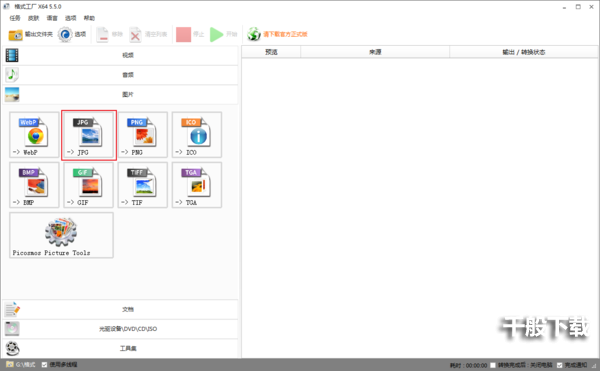Expand the DVD/CD/ISO device section
This screenshot has height=371, width=600.
tap(121, 329)
